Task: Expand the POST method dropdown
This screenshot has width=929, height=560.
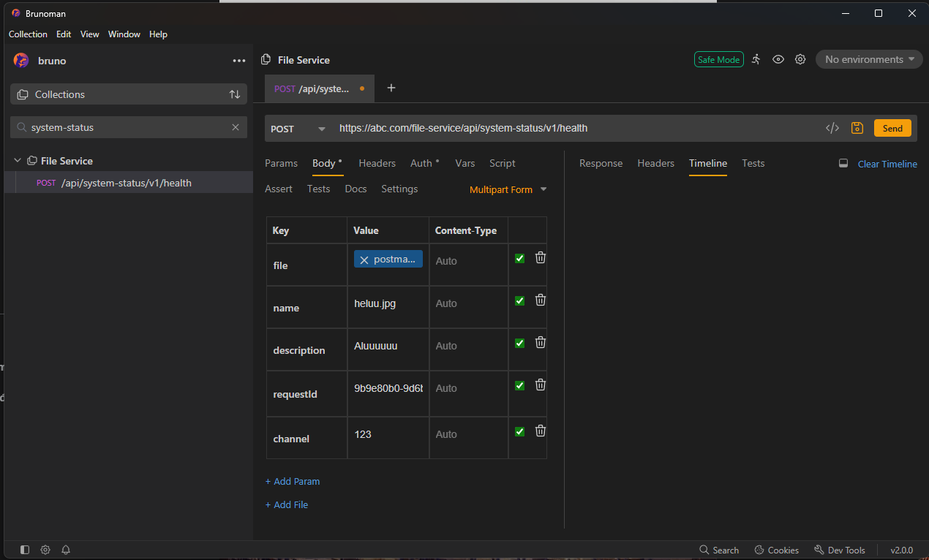Action: tap(298, 129)
